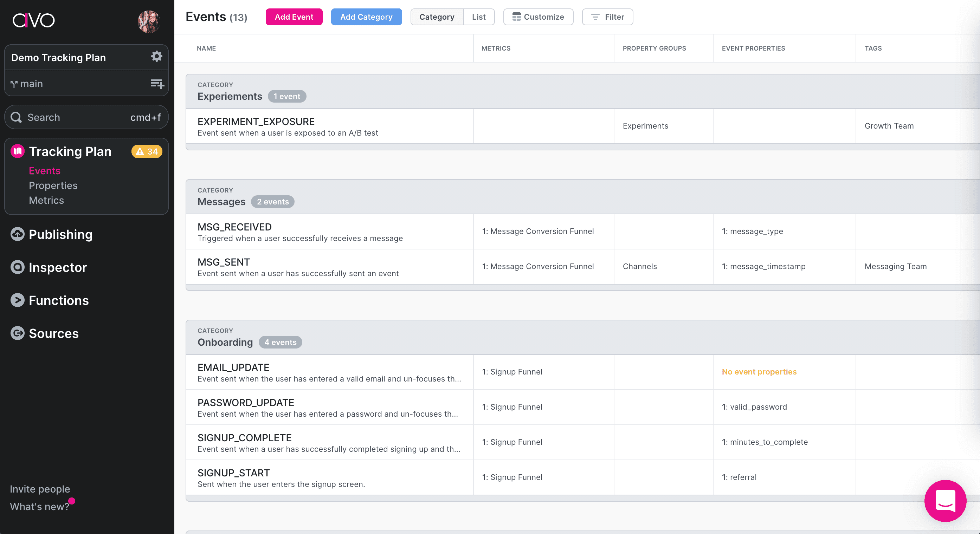980x534 pixels.
Task: Click Add Category button
Action: tap(366, 17)
